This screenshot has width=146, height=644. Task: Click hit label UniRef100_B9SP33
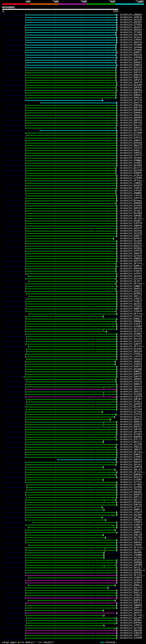pos(131,419)
